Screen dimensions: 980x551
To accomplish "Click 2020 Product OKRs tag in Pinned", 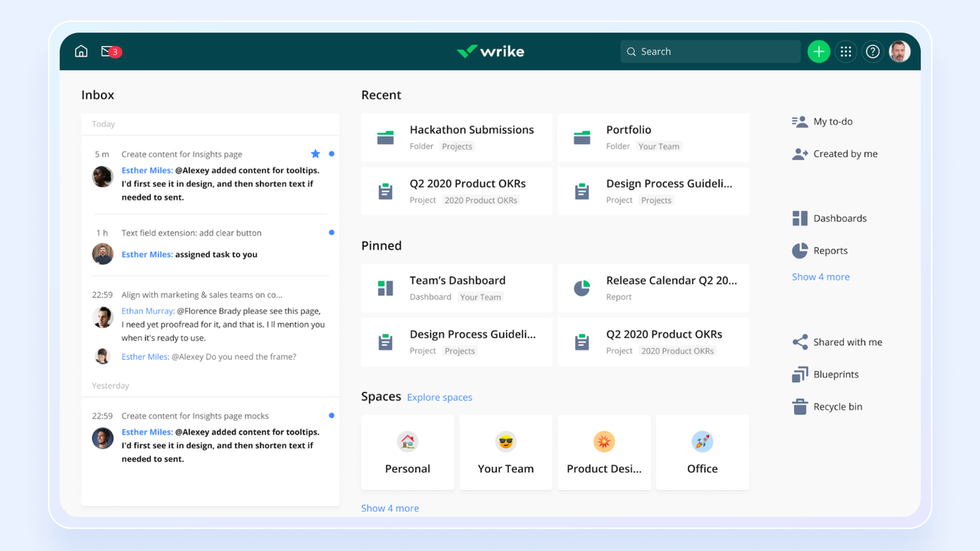I will (x=678, y=351).
